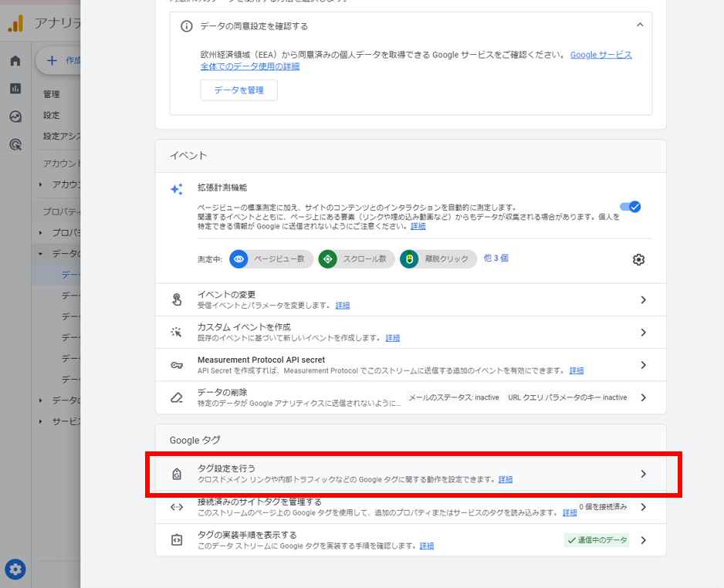Viewport: 724px width, 588px height.
Task: Click the カスタム イベントを作成 cursor icon
Action: tap(177, 332)
